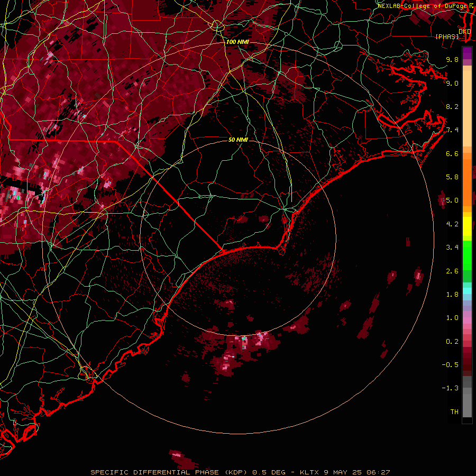
Task: Click the 3.4 value on the color scale
Action: 452,248
